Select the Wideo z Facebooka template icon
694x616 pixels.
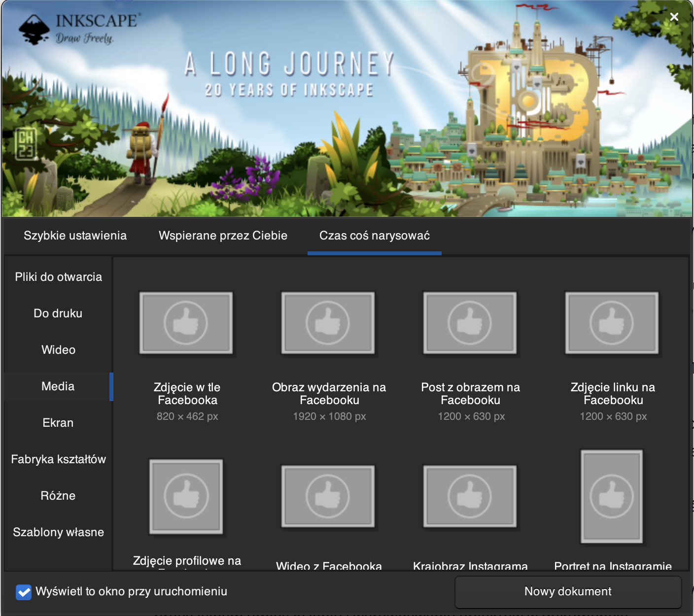pyautogui.click(x=328, y=496)
